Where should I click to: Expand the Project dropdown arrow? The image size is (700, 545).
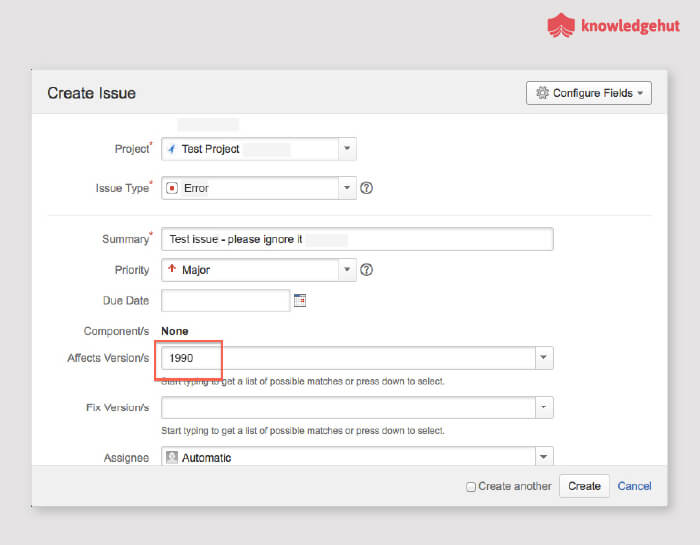coord(347,149)
